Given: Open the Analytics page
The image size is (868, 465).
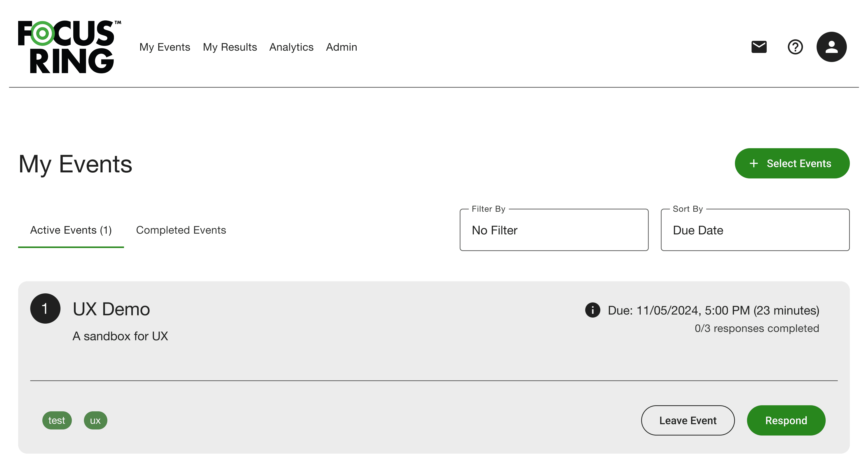Looking at the screenshot, I should [x=291, y=47].
